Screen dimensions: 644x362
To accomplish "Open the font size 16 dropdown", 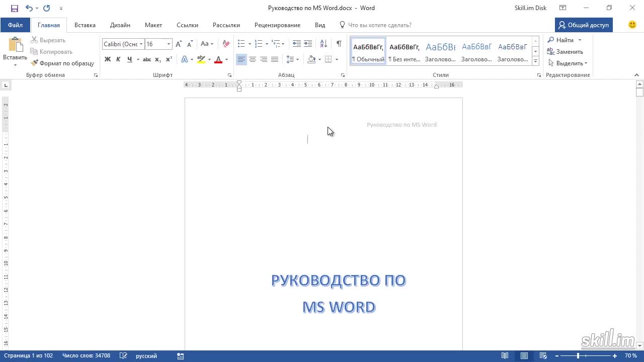I will (x=169, y=44).
